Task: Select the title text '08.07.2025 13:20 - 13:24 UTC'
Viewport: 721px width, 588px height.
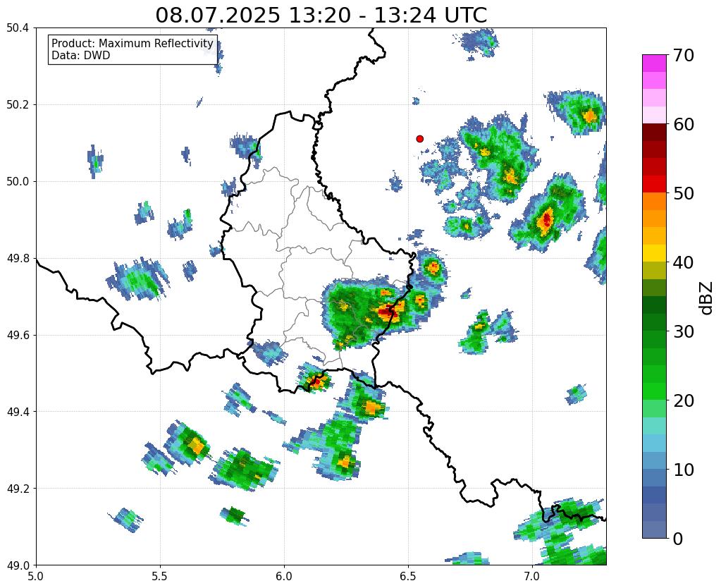Action: [321, 16]
